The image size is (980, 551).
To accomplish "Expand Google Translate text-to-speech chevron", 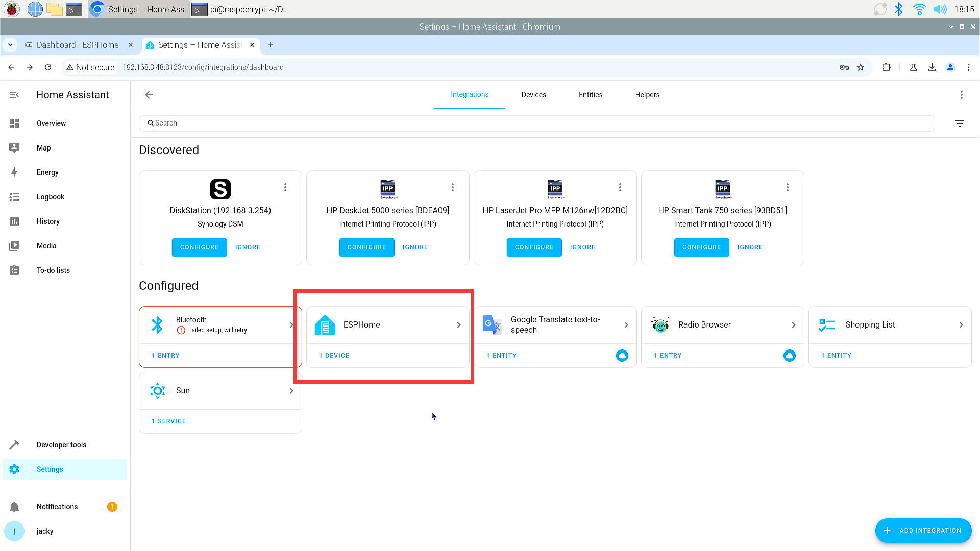I will [x=626, y=325].
